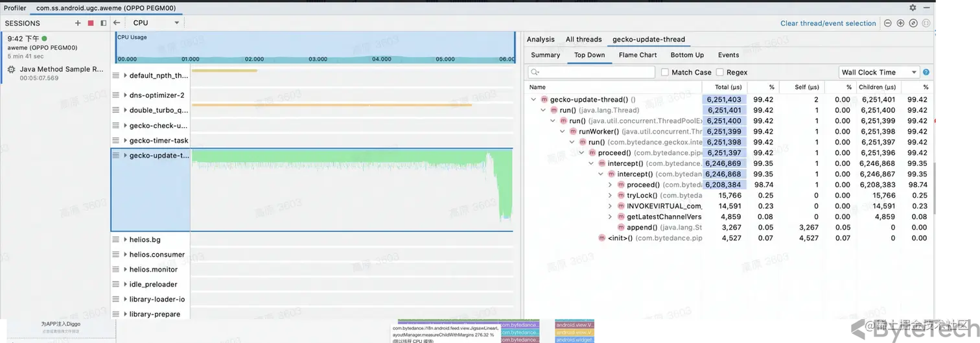The image size is (980, 343).
Task: Open the Profiler tool window tab
Action: tap(15, 8)
